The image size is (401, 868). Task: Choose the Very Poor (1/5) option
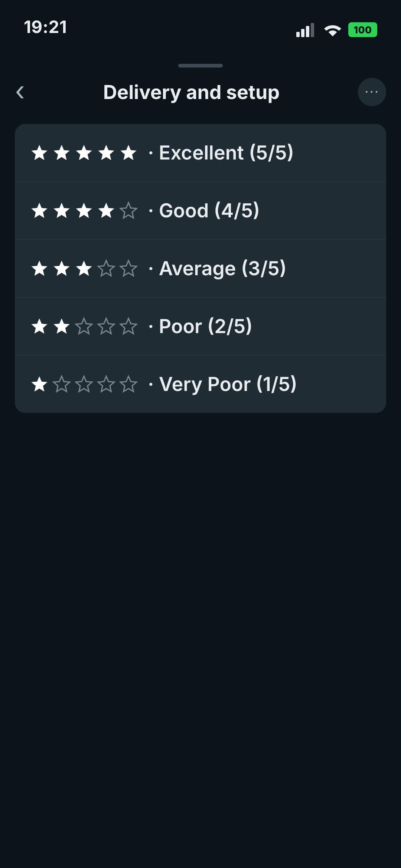pyautogui.click(x=200, y=384)
